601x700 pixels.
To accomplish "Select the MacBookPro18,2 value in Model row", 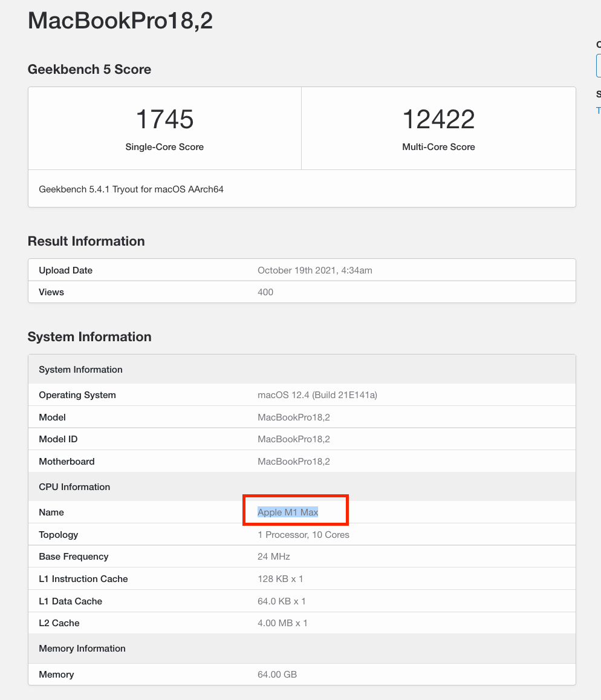I will [x=294, y=417].
